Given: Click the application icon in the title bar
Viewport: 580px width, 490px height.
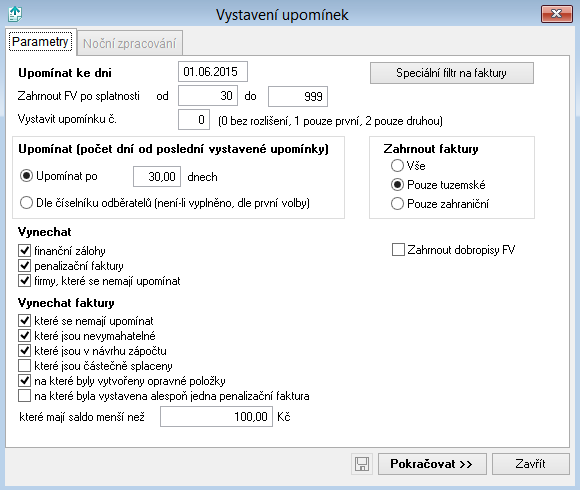Looking at the screenshot, I should pos(15,14).
